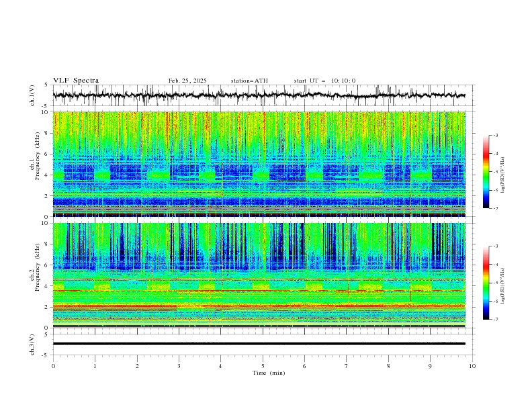Click time axis tick label '5'

(x=263, y=366)
